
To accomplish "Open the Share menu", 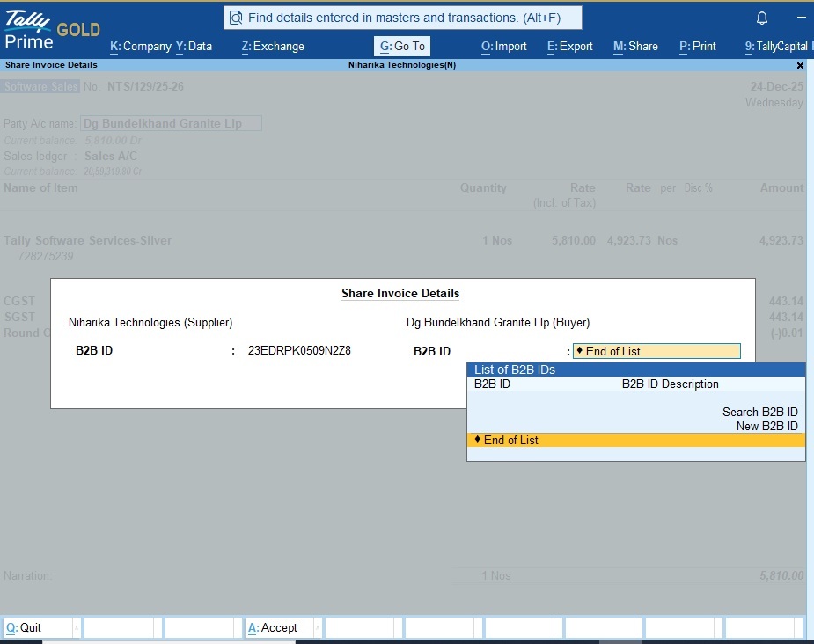I will (x=635, y=46).
